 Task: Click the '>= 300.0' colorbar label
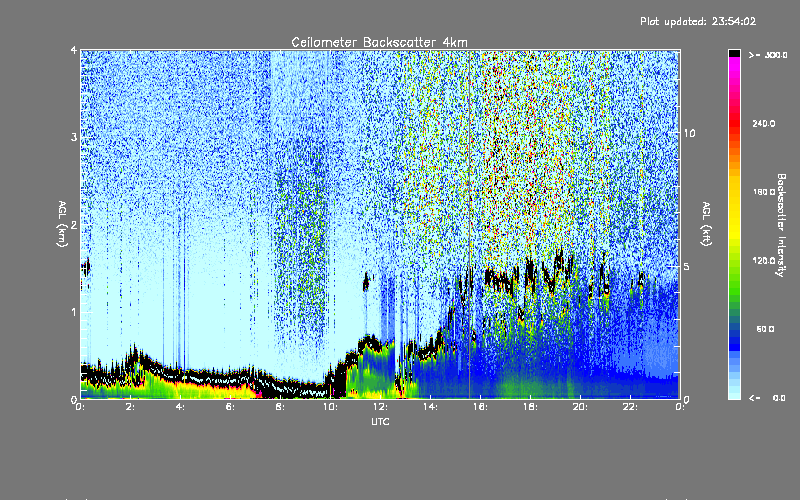point(768,55)
